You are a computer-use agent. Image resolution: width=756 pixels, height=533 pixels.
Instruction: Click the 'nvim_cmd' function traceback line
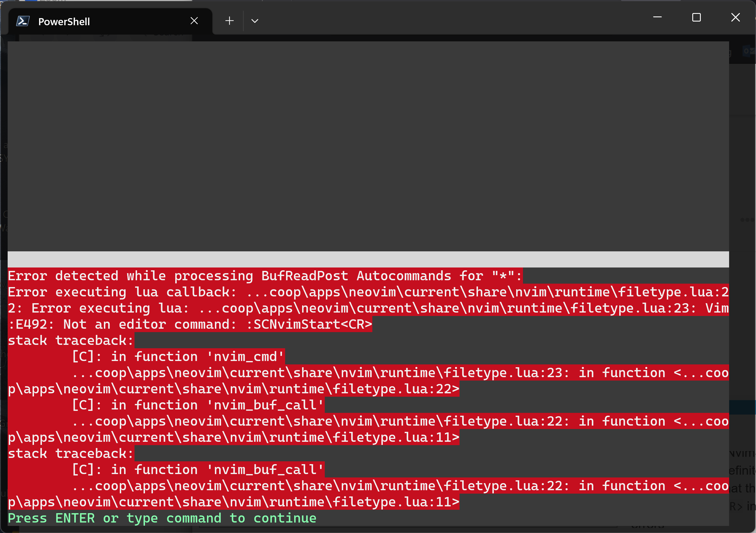point(178,357)
